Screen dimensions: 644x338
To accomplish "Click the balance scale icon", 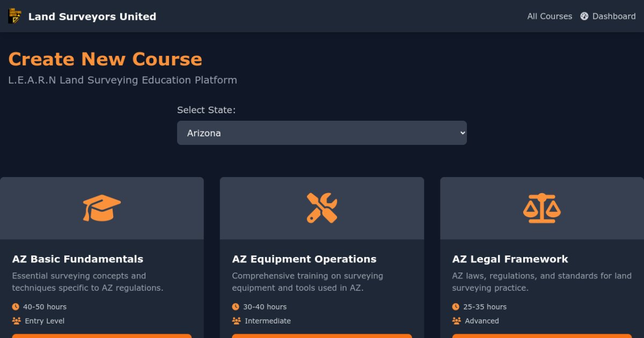I will (541, 208).
